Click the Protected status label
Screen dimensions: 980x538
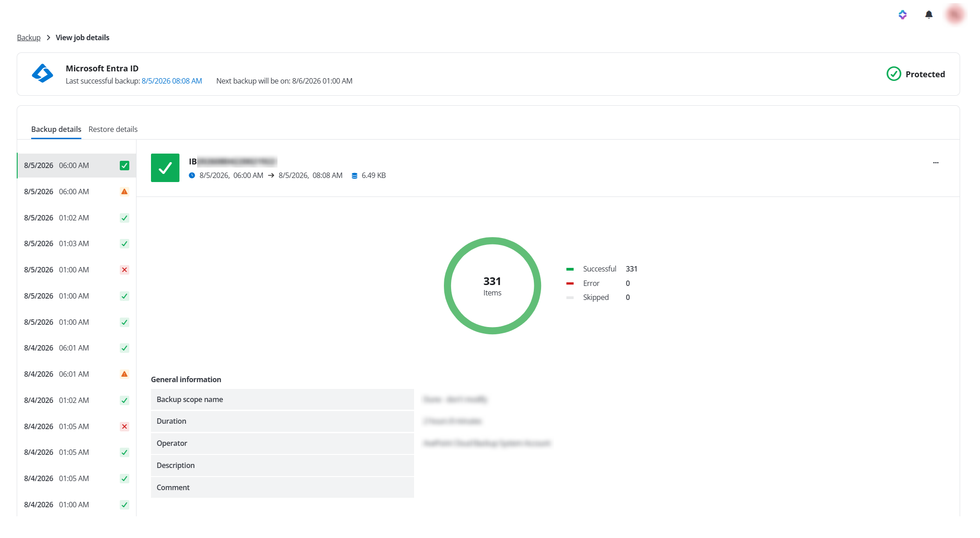coord(925,75)
